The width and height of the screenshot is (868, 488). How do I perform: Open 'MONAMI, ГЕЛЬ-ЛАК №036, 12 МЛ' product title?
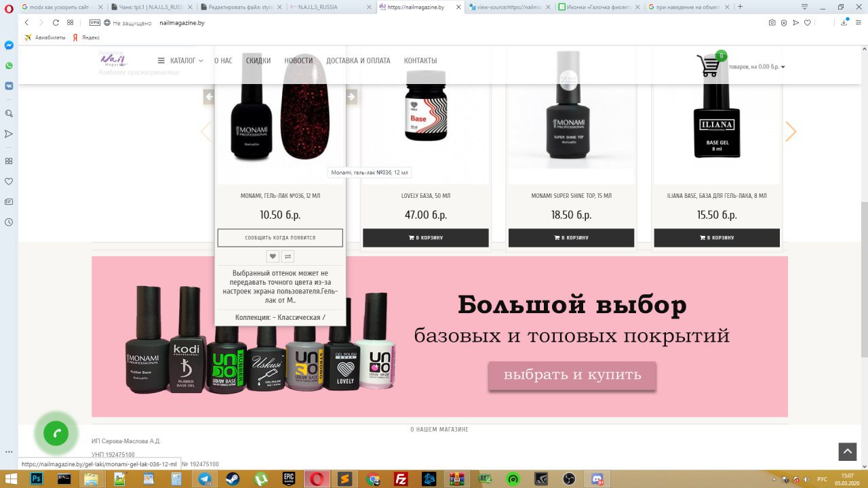click(280, 196)
